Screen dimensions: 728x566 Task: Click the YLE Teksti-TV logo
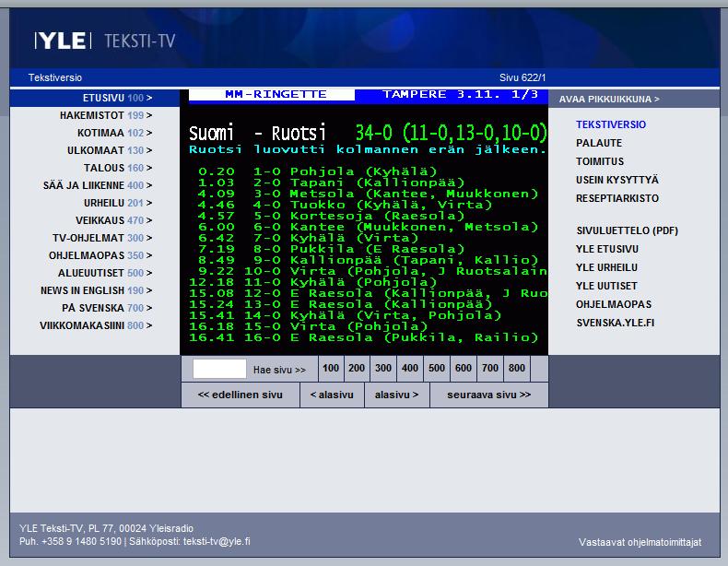tap(104, 40)
